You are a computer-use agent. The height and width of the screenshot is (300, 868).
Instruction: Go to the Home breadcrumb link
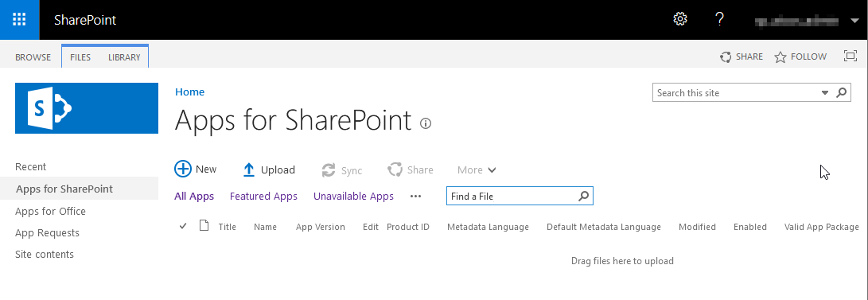click(190, 92)
